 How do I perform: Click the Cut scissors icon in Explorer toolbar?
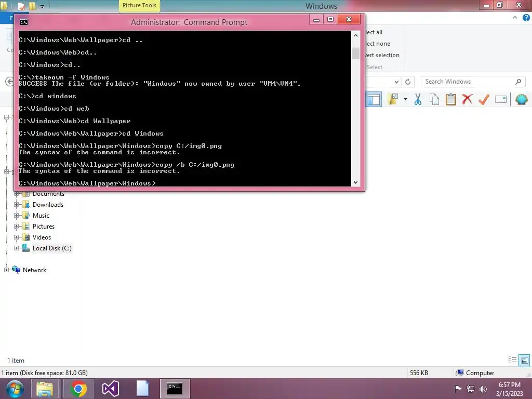tap(418, 99)
